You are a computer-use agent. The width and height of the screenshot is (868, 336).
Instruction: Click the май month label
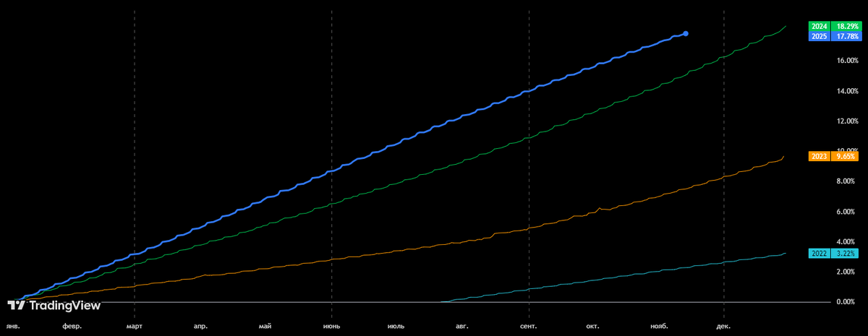(266, 326)
